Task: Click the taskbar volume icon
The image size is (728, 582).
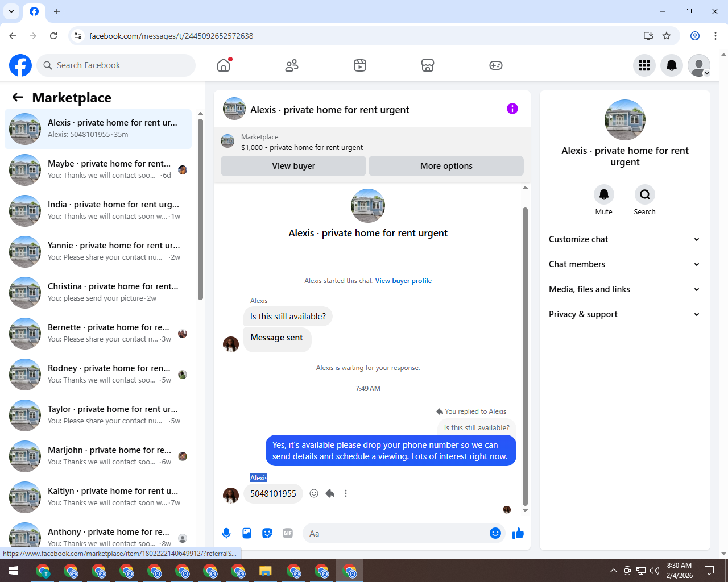Action: [655, 571]
